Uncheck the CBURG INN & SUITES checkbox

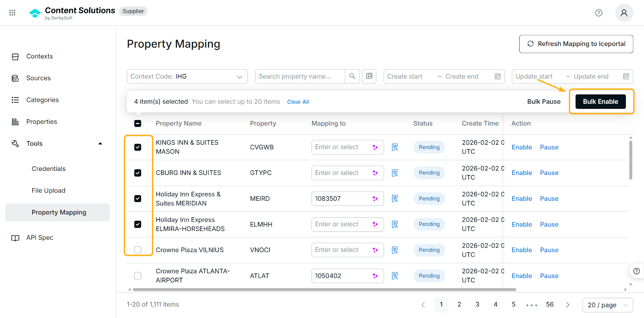point(138,173)
